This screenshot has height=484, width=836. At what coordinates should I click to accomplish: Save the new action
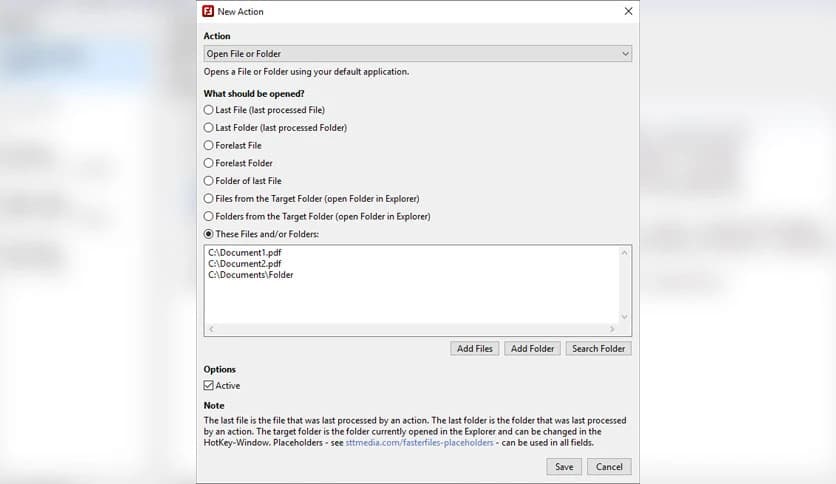(x=564, y=467)
